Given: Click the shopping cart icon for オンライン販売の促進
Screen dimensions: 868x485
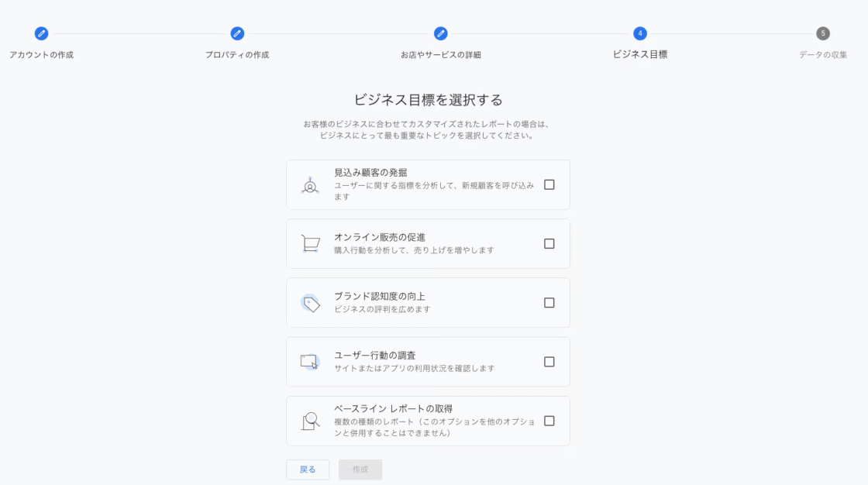Looking at the screenshot, I should click(310, 243).
